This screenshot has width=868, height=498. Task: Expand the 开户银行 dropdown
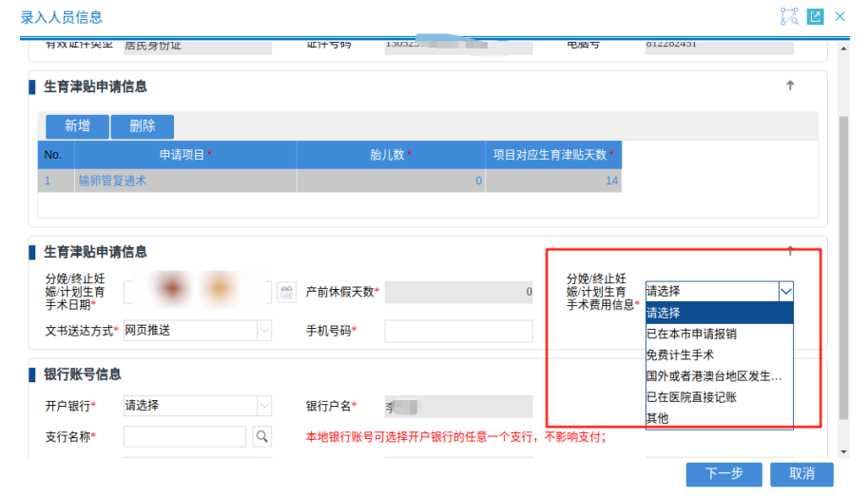coord(263,406)
